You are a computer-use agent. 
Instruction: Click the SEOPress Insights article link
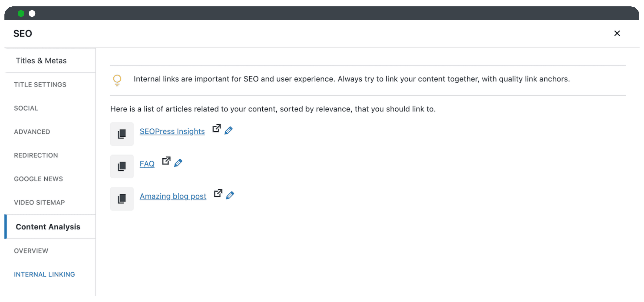coord(172,131)
